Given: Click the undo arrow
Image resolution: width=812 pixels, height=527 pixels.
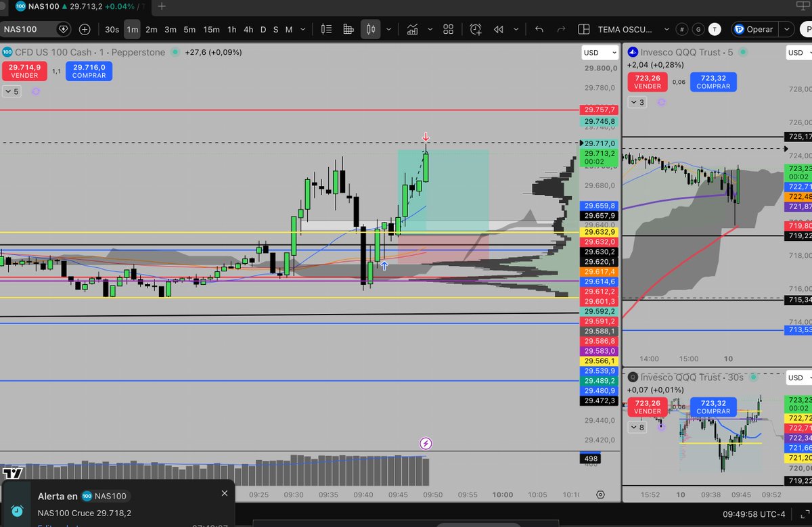Looking at the screenshot, I should (539, 29).
